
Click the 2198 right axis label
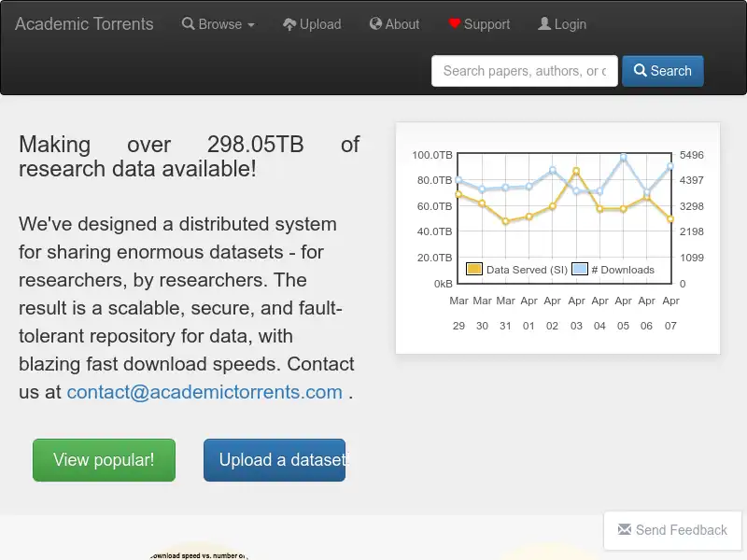(x=692, y=231)
